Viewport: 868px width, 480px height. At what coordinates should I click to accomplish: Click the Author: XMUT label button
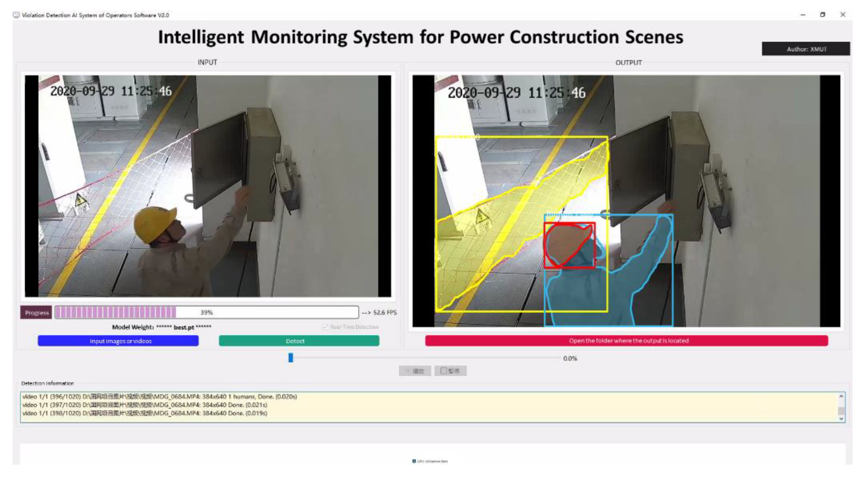click(806, 49)
